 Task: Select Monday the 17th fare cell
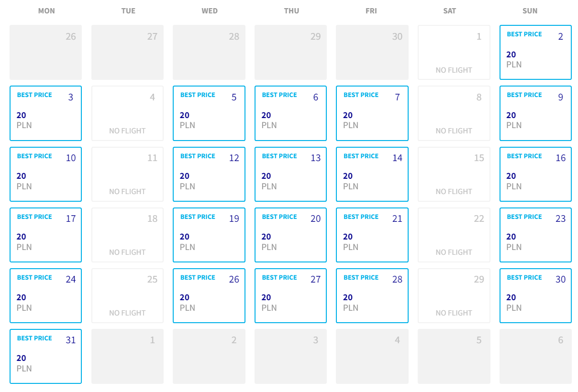(45, 235)
